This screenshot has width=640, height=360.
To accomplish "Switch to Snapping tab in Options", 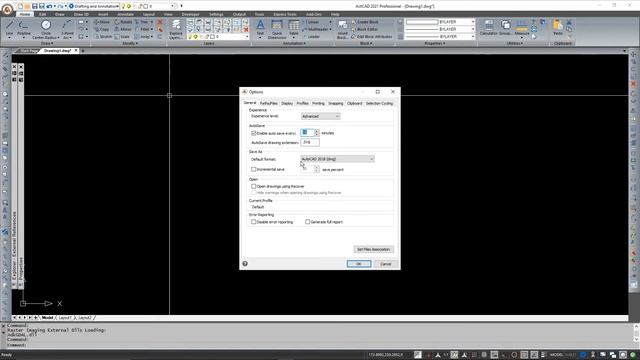I will pyautogui.click(x=336, y=104).
